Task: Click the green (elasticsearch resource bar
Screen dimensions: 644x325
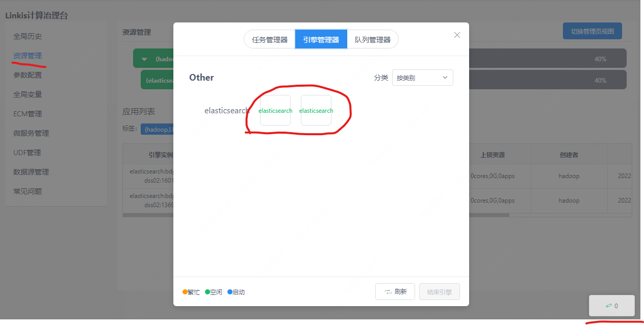Action: [157, 80]
